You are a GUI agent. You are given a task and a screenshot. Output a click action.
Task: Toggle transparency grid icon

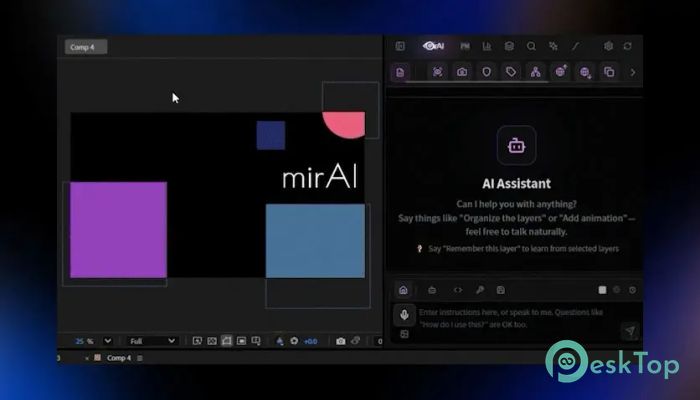[x=212, y=341]
